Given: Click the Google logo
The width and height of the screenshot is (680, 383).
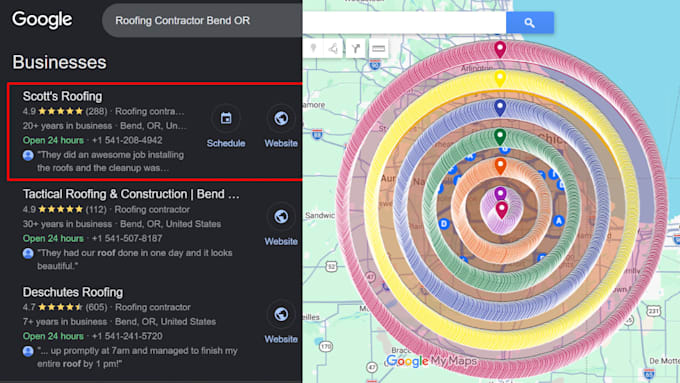Looking at the screenshot, I should tap(42, 20).
